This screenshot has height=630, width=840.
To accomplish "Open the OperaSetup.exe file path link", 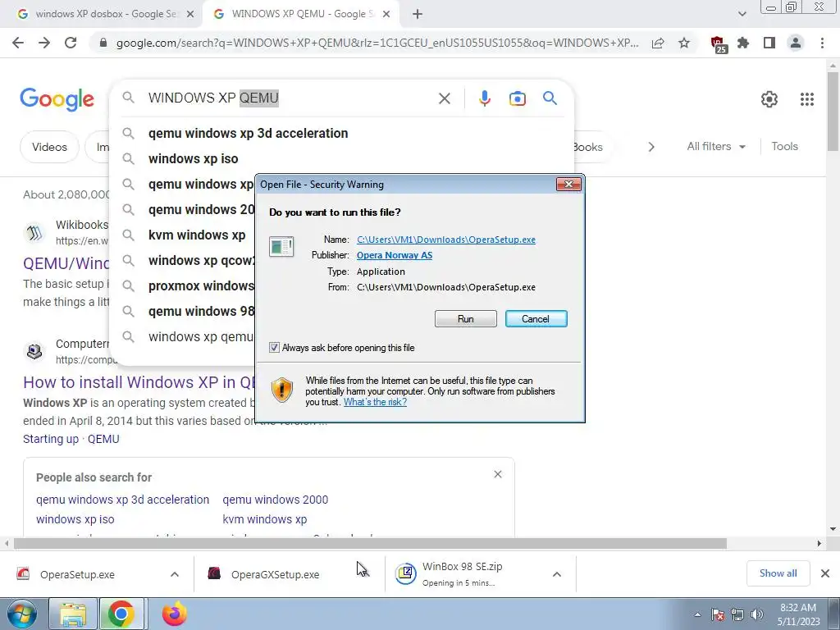I will 446,240.
